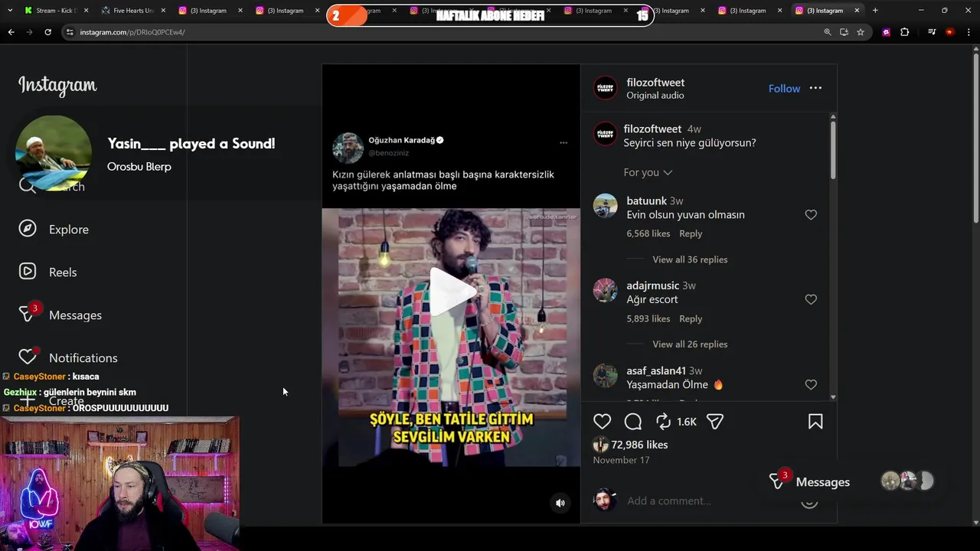Click the 1.6K repost count
This screenshot has width=980, height=551.
click(x=687, y=422)
